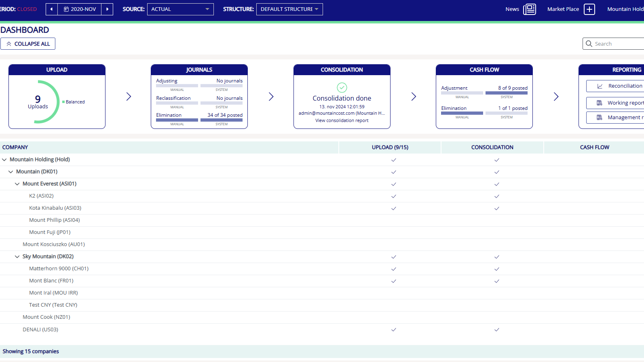This screenshot has height=362, width=644.
Task: Click consolidation checkmark for DENALI (US03)
Action: point(496,330)
